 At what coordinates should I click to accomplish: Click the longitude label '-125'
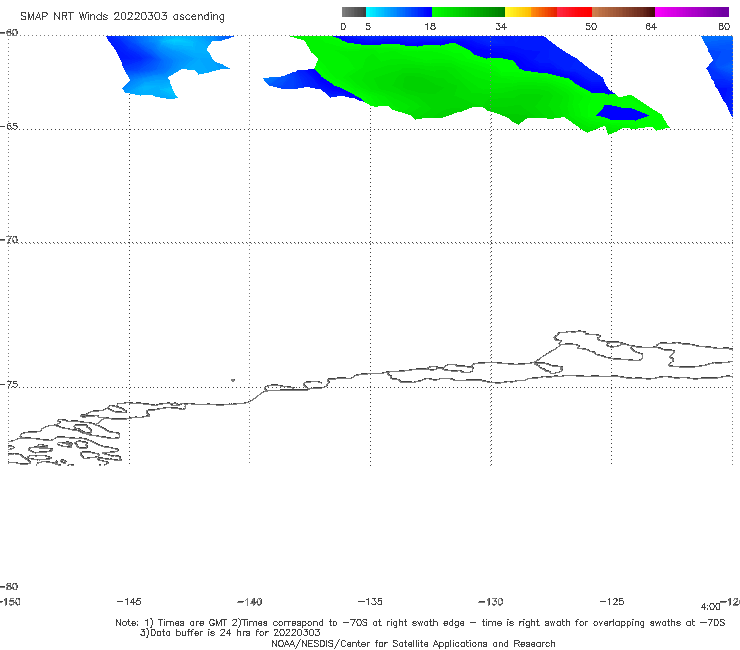coord(612,601)
